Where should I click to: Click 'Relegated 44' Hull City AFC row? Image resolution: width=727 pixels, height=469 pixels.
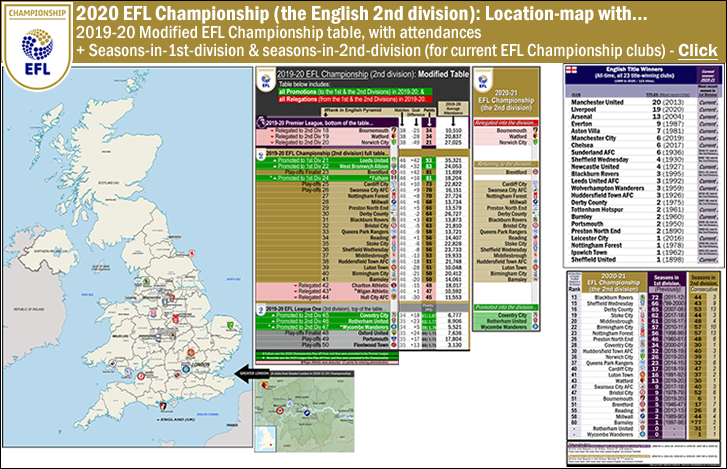[327, 297]
